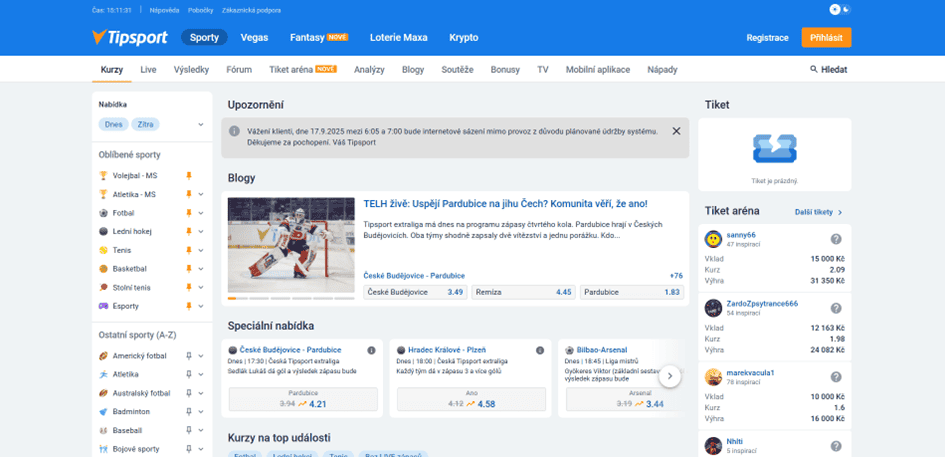Bet on Remíza at odds 4.45

(523, 292)
